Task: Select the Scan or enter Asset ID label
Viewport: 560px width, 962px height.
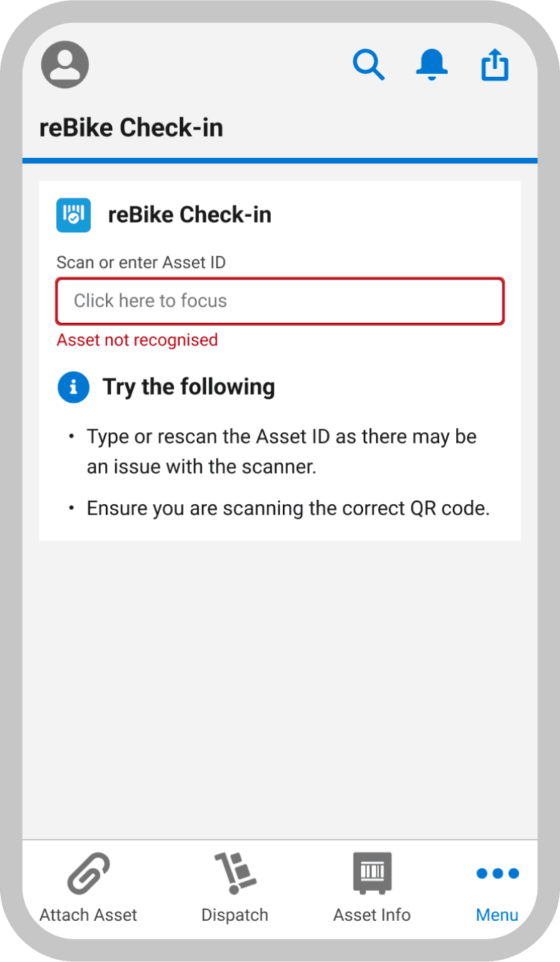Action: point(141,262)
